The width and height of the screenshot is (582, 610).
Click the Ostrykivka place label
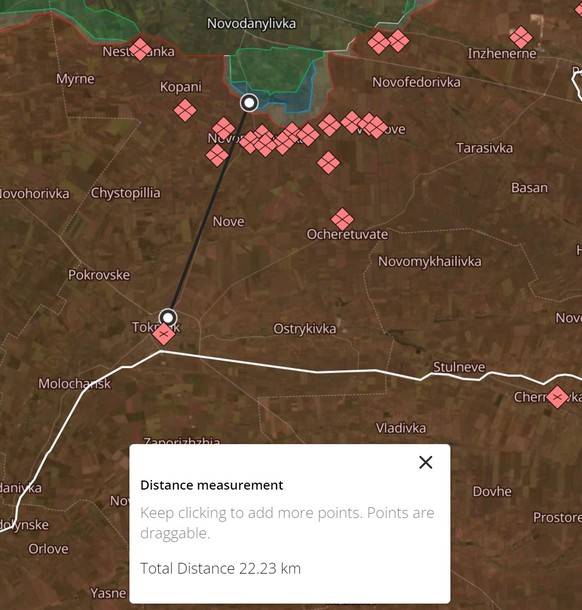pyautogui.click(x=305, y=329)
